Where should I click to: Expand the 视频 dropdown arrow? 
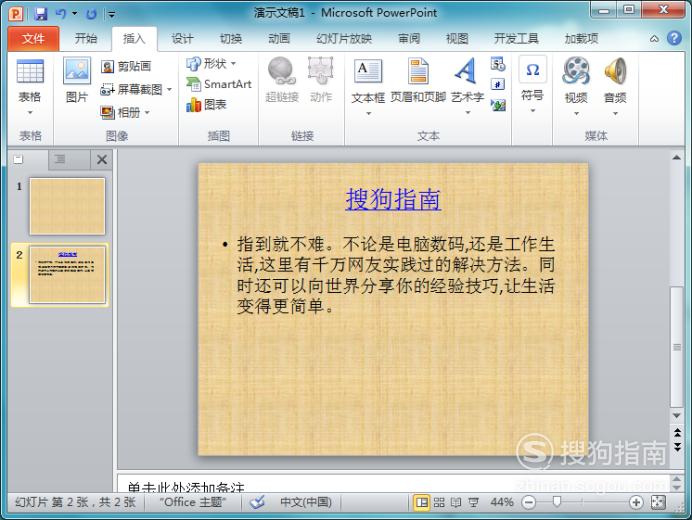[576, 113]
